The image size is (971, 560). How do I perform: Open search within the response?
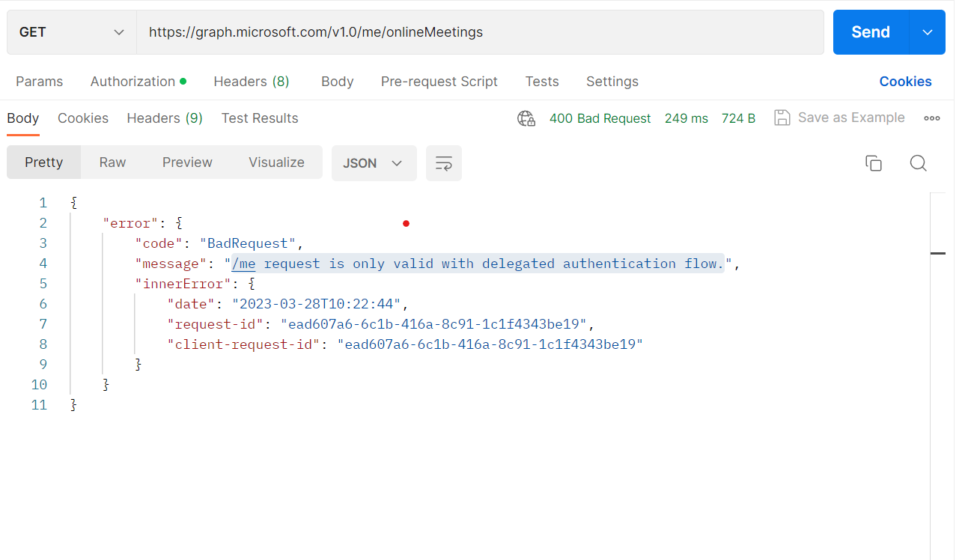918,162
